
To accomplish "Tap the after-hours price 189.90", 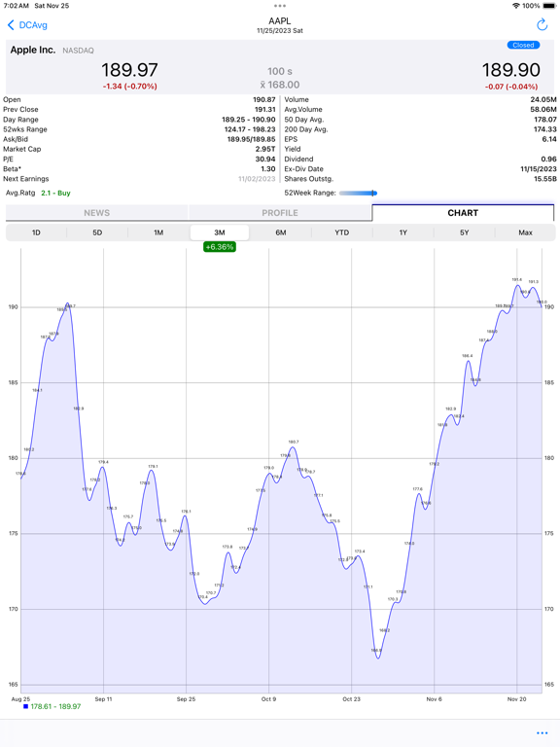I will click(x=511, y=70).
